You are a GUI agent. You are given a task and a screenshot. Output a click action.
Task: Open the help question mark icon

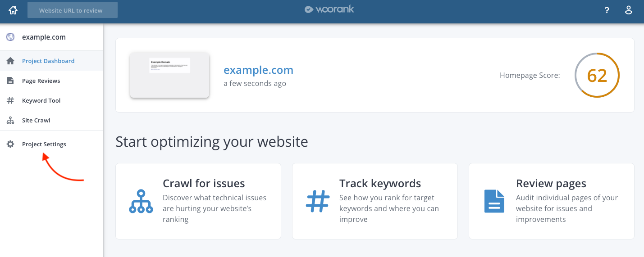(x=607, y=10)
